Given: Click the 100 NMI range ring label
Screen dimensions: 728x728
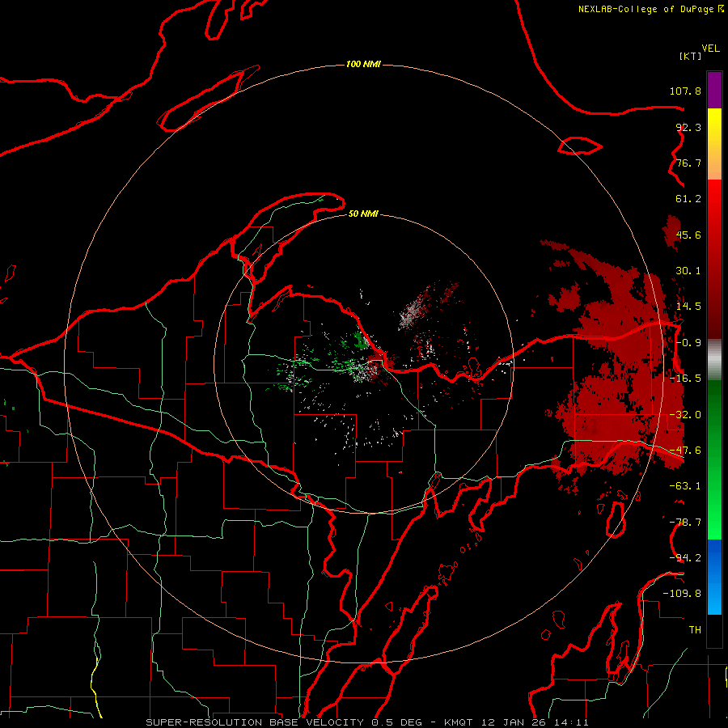Looking at the screenshot, I should [x=363, y=64].
